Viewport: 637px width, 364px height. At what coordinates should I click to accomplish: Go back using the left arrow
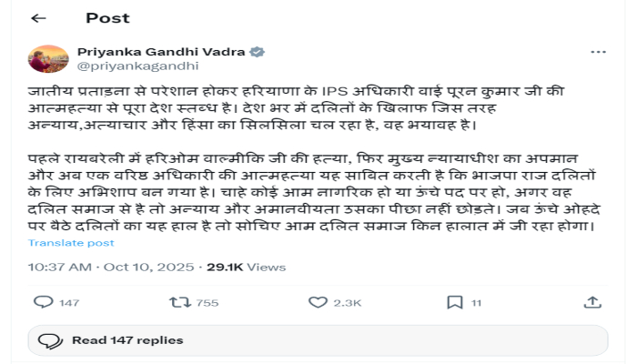click(39, 18)
